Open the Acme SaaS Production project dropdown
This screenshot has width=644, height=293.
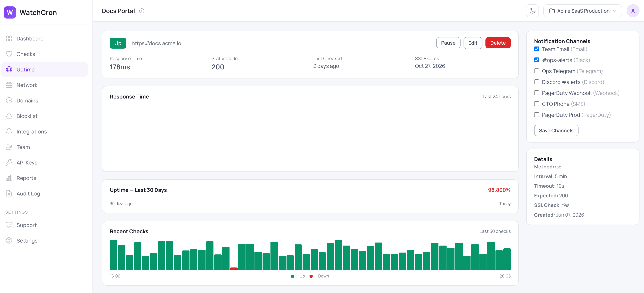tap(582, 11)
